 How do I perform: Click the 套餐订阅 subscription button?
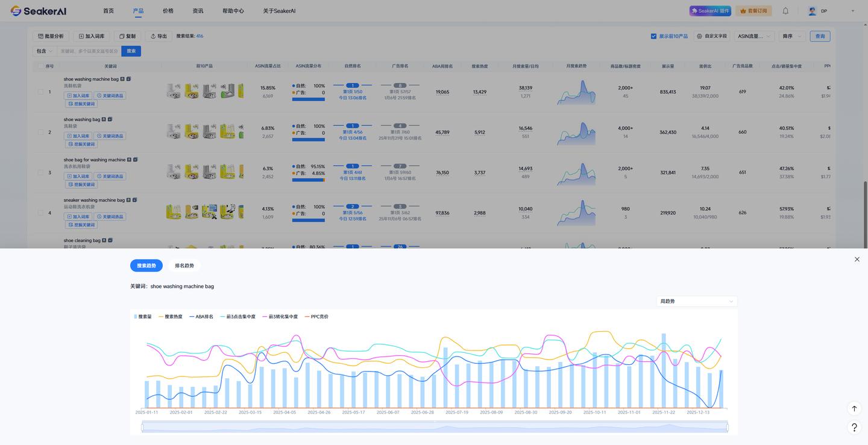(753, 11)
